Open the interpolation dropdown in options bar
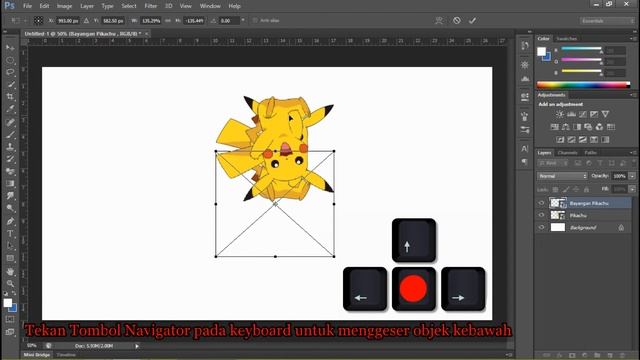The image size is (640, 360). click(243, 20)
